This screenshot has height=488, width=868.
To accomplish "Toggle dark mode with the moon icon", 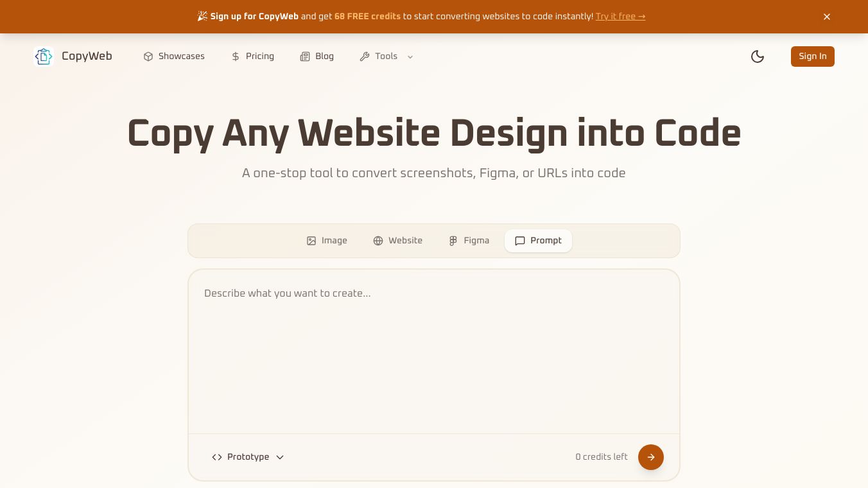I will 758,57.
